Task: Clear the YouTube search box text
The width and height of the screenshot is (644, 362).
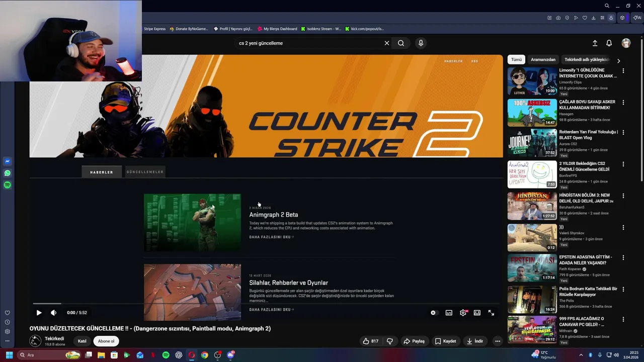Action: click(386, 43)
